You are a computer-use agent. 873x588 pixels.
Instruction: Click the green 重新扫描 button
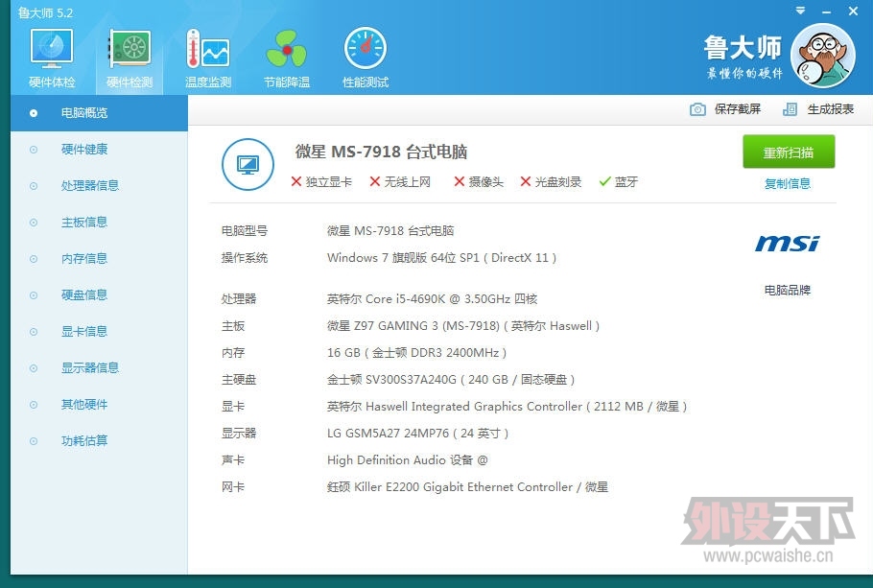(789, 152)
